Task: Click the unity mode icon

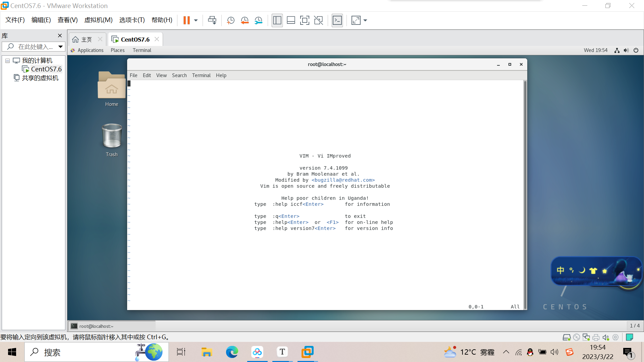Action: tap(318, 20)
